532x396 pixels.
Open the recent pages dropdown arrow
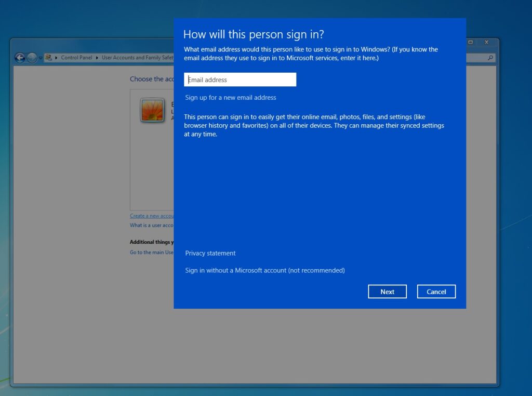[41, 58]
